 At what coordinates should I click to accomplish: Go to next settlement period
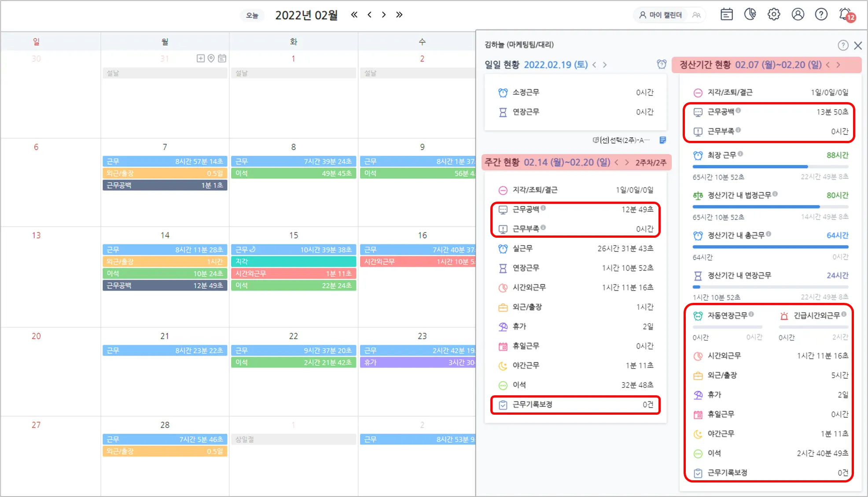coord(838,65)
